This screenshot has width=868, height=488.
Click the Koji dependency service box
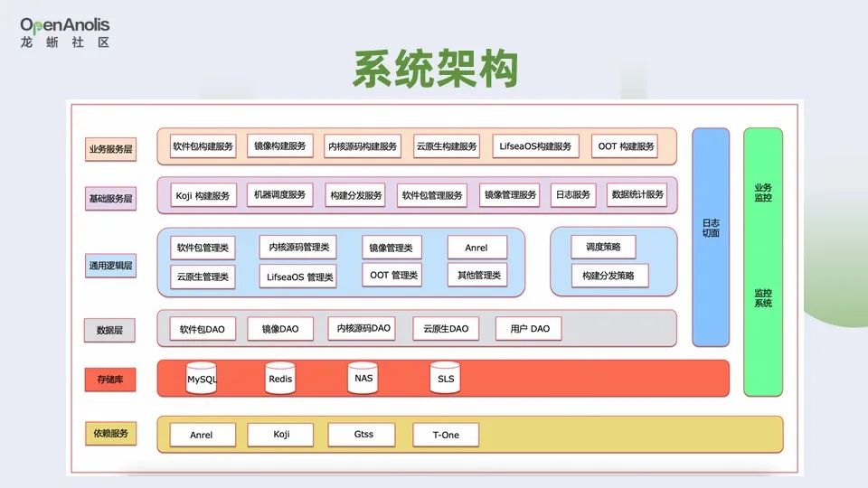click(280, 435)
